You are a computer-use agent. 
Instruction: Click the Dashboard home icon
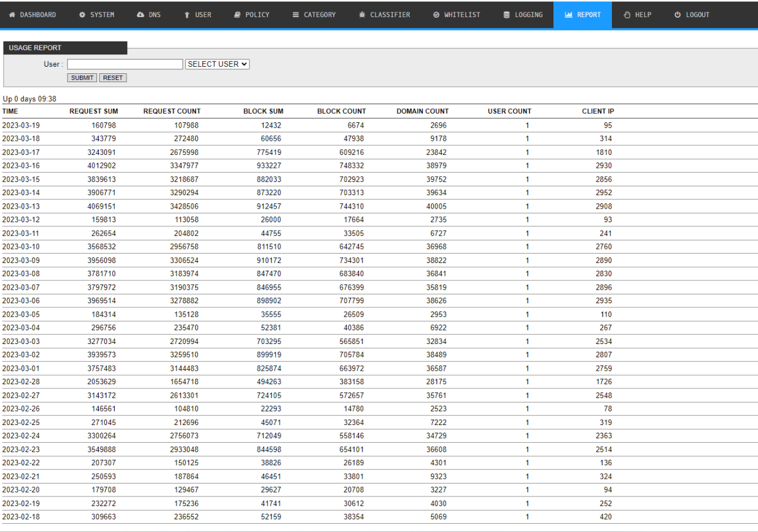[x=12, y=15]
